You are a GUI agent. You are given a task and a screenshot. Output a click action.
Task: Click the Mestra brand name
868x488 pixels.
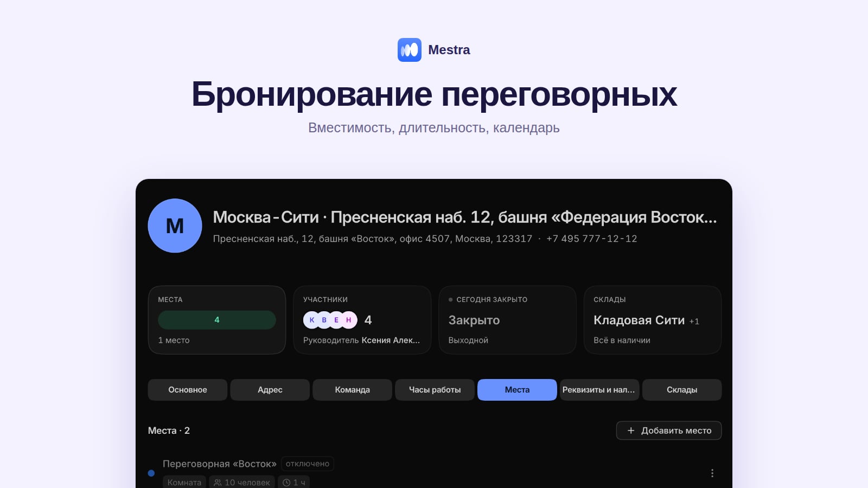[x=449, y=50]
